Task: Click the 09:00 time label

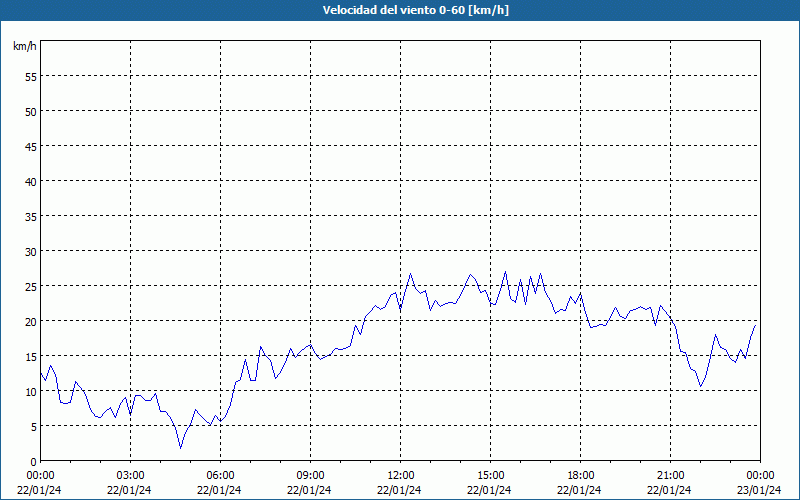Action: (310, 476)
